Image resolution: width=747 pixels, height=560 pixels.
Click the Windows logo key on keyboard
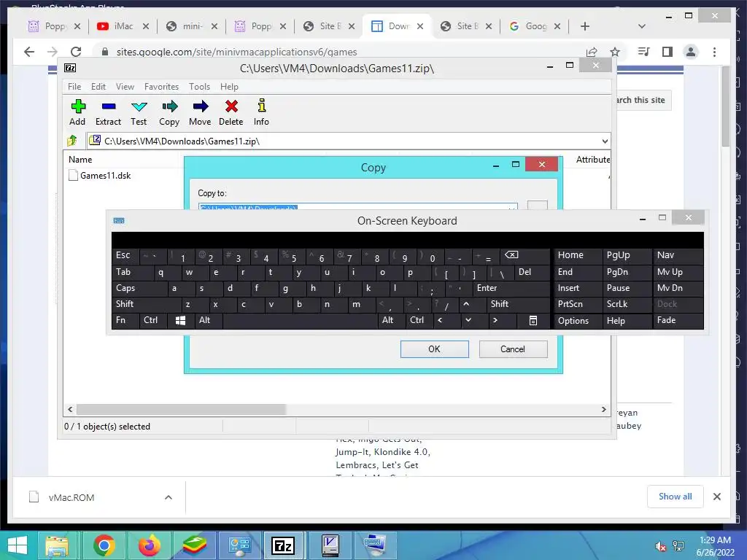click(x=181, y=320)
